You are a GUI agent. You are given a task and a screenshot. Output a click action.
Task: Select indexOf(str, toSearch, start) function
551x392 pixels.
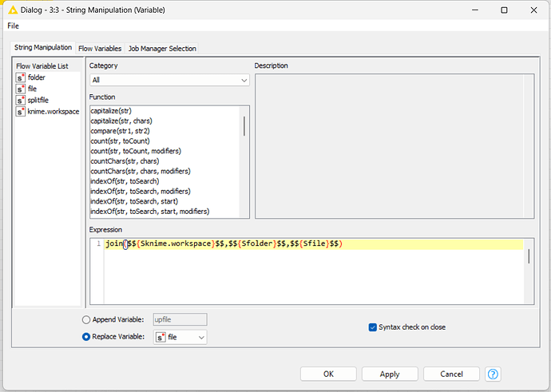[134, 202]
